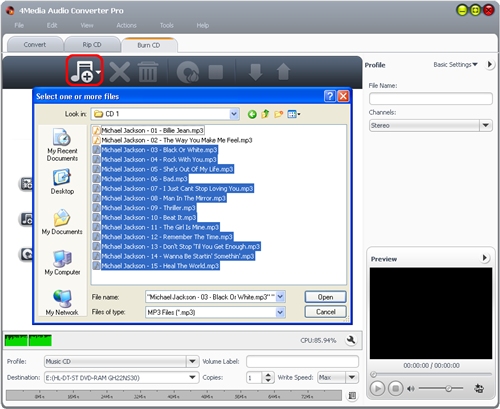Open the Channels Stereo dropdown
The height and width of the screenshot is (409, 500).
[485, 125]
